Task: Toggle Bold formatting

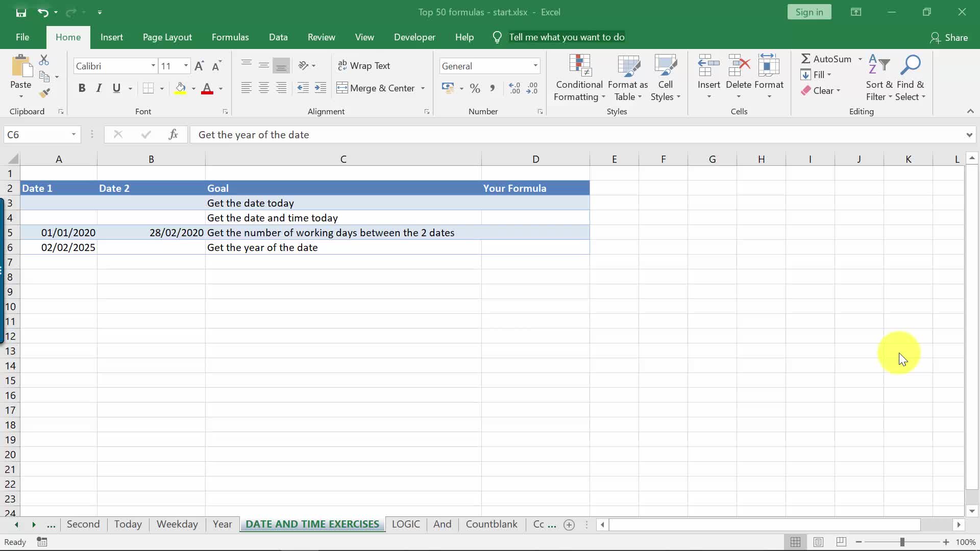Action: tap(82, 88)
